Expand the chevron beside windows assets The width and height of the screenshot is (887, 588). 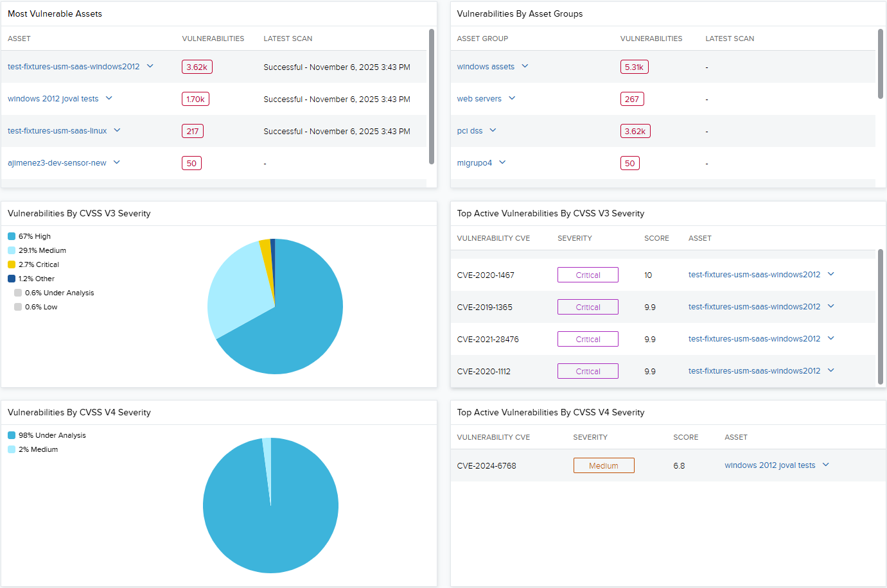point(525,66)
